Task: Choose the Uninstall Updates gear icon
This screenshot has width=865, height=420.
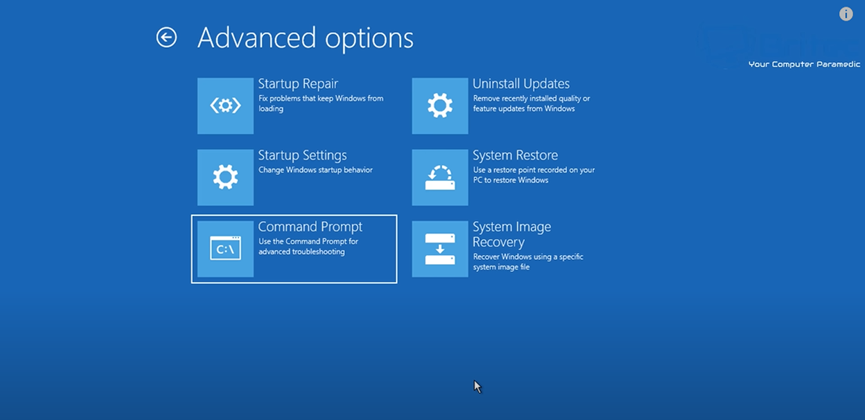Action: [440, 105]
